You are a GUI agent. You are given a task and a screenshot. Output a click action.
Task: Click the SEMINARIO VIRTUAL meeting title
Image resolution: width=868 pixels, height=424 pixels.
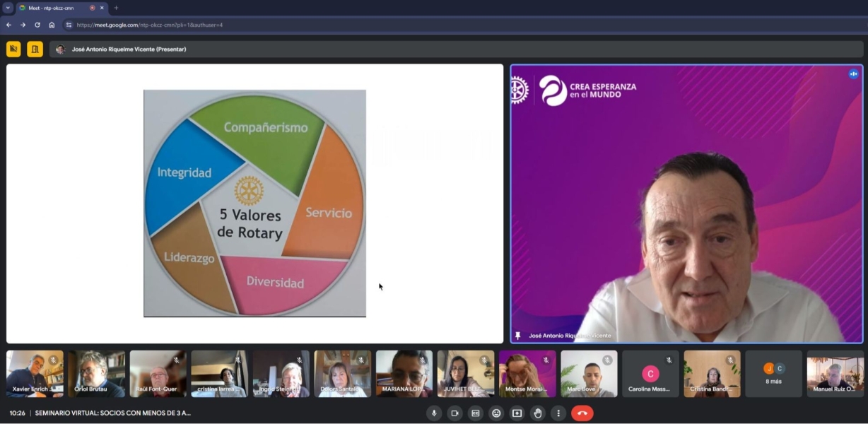[113, 413]
